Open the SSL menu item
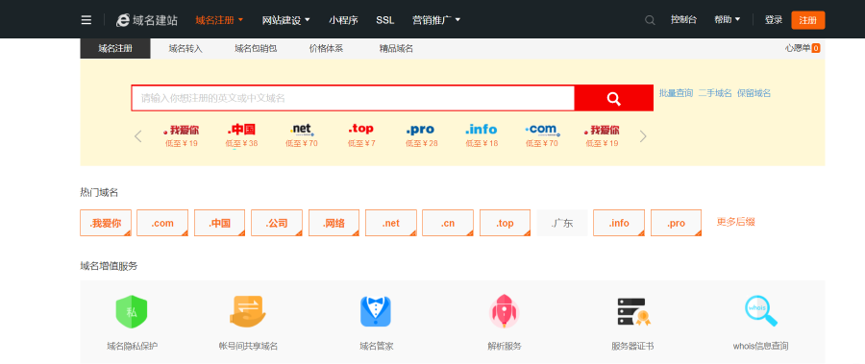Viewport: 865px width, 364px height. pyautogui.click(x=385, y=20)
